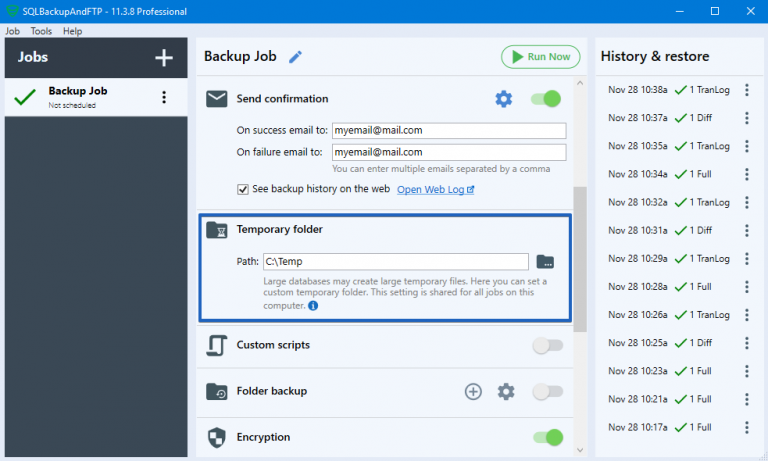The image size is (768, 461).
Task: Expand menu for Nov 28 10:17a Full backup
Action: 746,427
